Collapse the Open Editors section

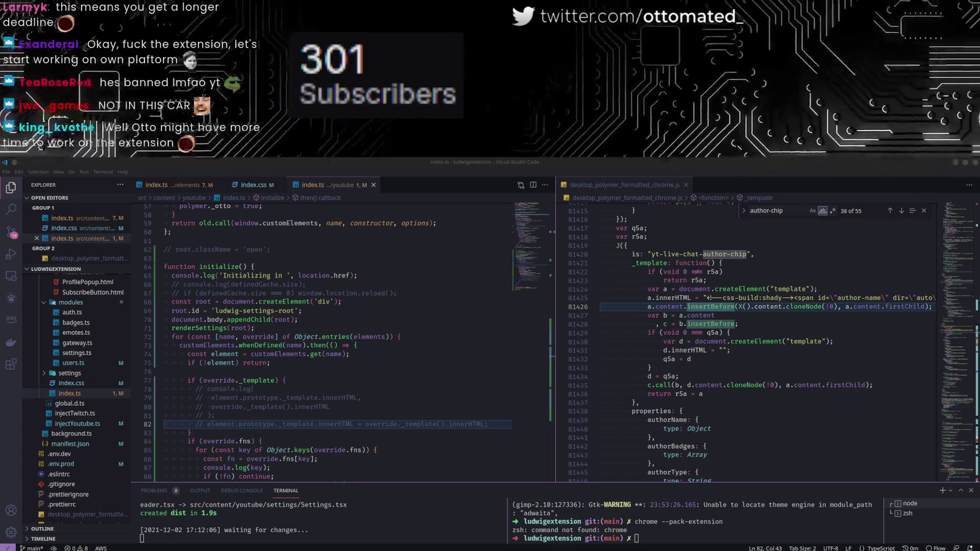[77, 198]
